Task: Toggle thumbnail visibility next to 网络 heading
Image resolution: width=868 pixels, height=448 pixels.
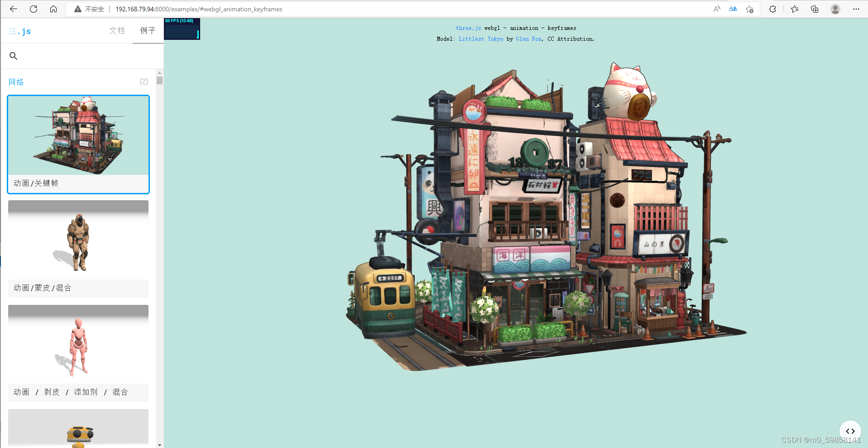Action: coord(144,82)
